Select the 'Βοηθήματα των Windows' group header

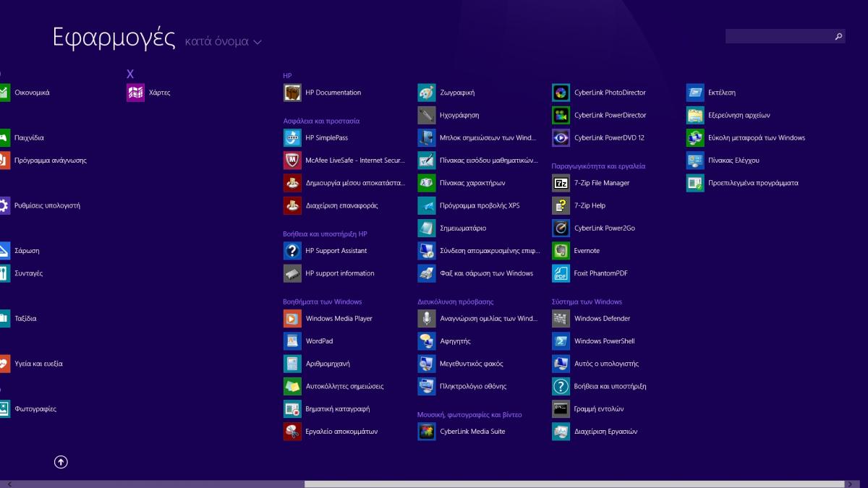pyautogui.click(x=323, y=301)
